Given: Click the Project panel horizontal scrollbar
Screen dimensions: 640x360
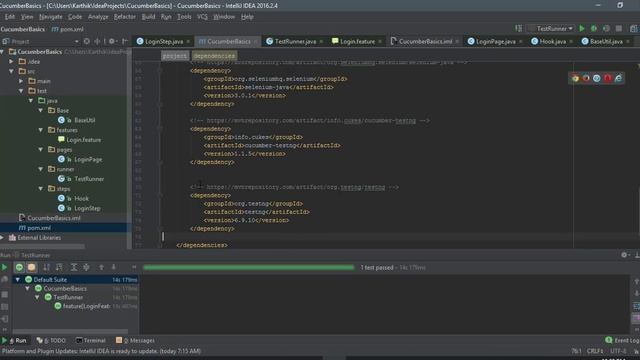Looking at the screenshot, I should point(42,247).
